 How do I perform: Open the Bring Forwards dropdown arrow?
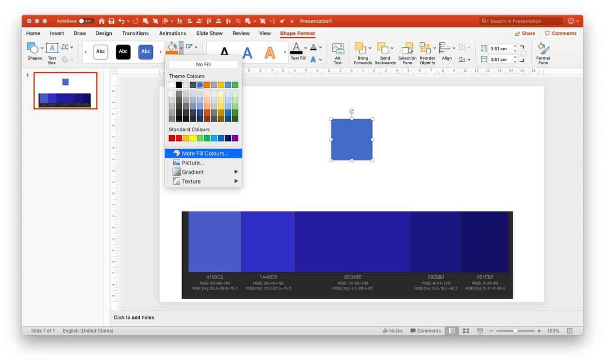[x=370, y=48]
